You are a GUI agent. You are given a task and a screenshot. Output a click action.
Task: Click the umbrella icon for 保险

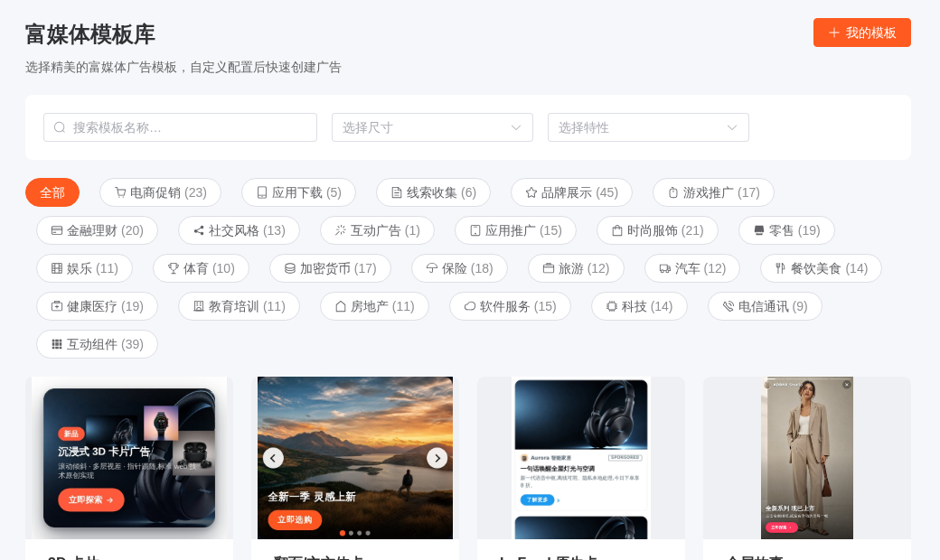coord(432,268)
